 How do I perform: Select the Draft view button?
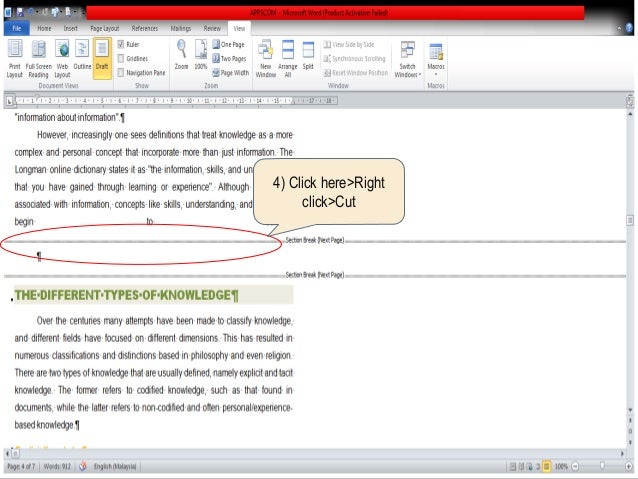(102, 57)
